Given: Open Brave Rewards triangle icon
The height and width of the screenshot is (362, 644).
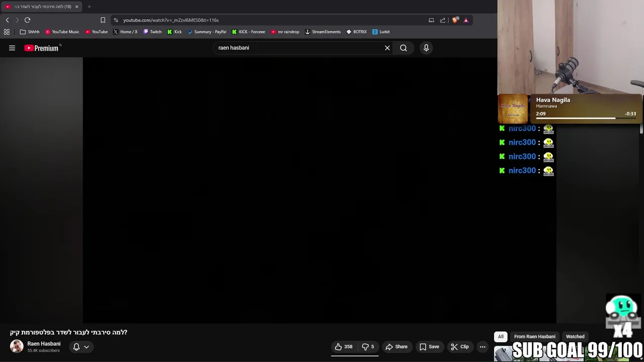Looking at the screenshot, I should click(x=466, y=20).
